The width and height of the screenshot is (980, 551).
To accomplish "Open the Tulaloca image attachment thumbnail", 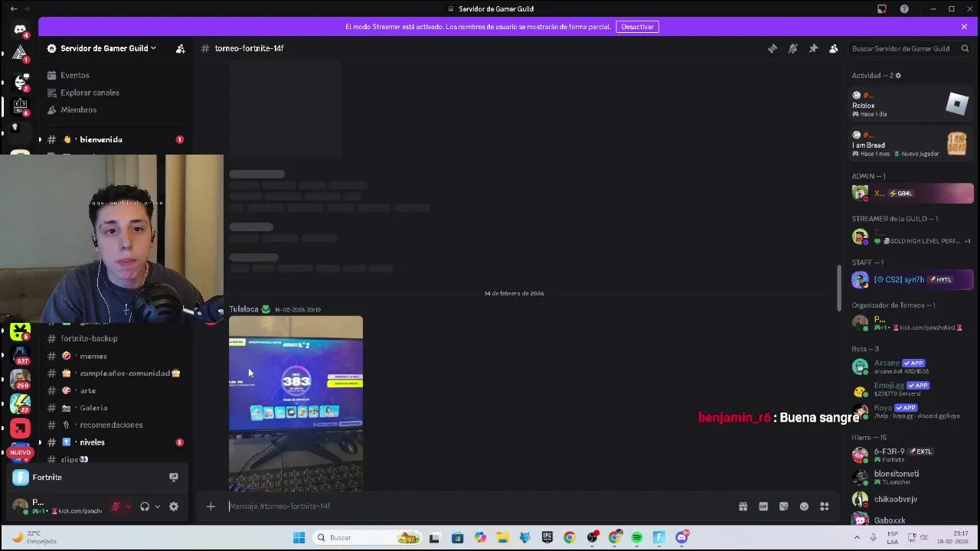I will (296, 403).
